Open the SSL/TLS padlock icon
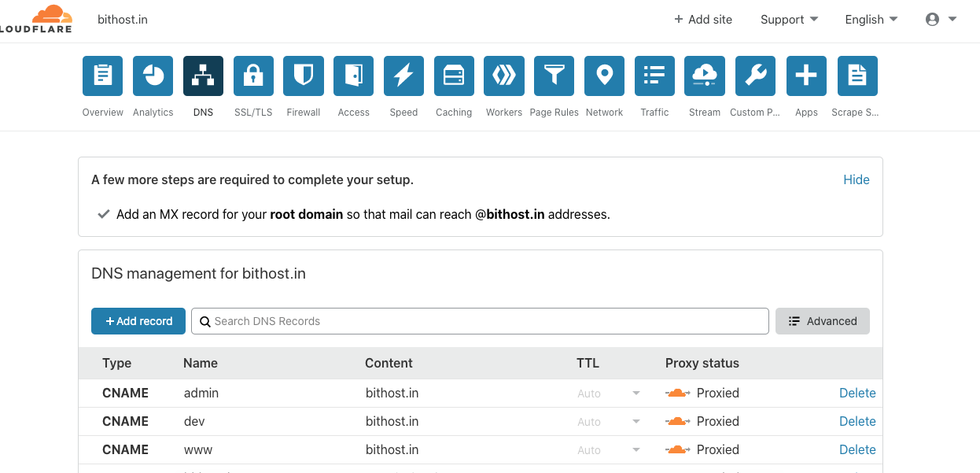This screenshot has height=473, width=980. [253, 76]
